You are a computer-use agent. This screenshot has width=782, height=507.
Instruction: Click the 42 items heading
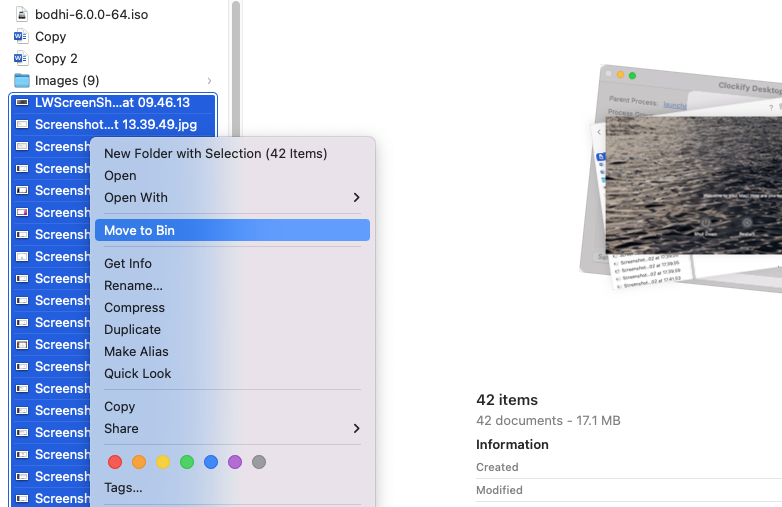(507, 400)
